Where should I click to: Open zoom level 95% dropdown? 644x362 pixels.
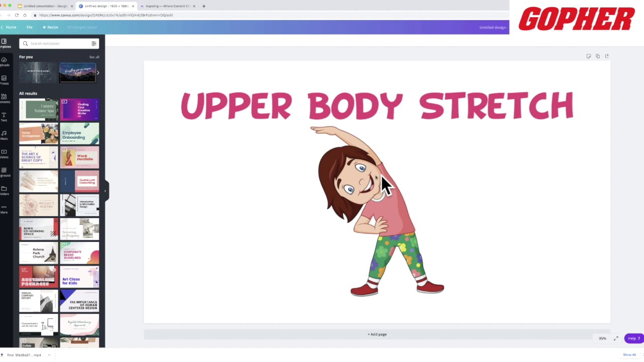602,338
